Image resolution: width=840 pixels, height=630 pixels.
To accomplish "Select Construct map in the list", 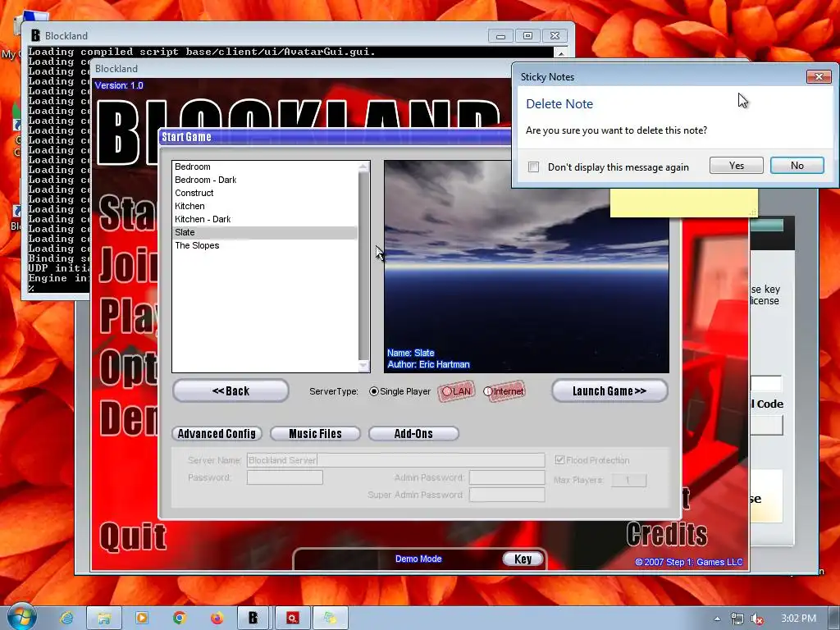I will point(265,193).
